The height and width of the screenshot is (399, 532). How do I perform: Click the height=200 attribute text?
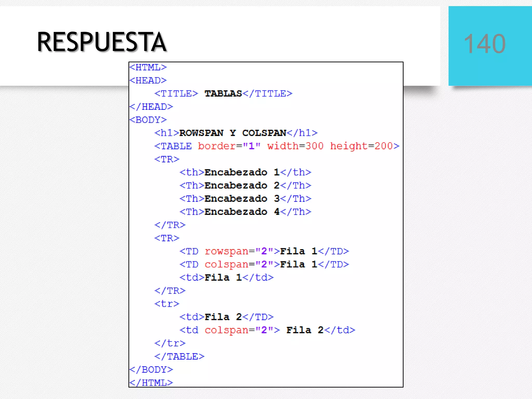click(362, 146)
